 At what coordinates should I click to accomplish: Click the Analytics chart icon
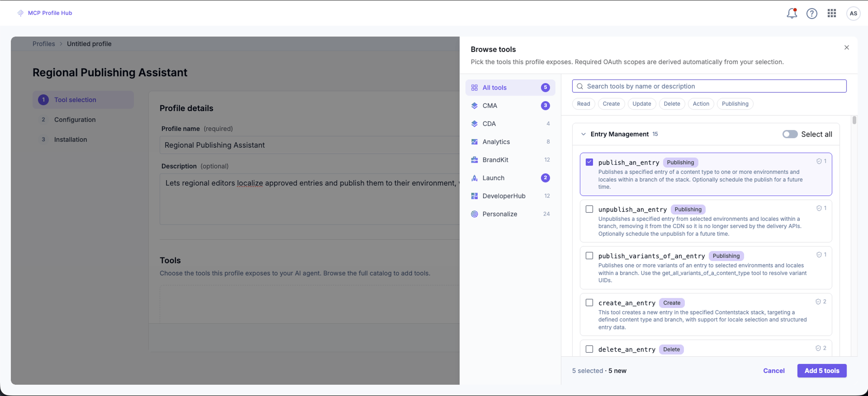point(474,142)
